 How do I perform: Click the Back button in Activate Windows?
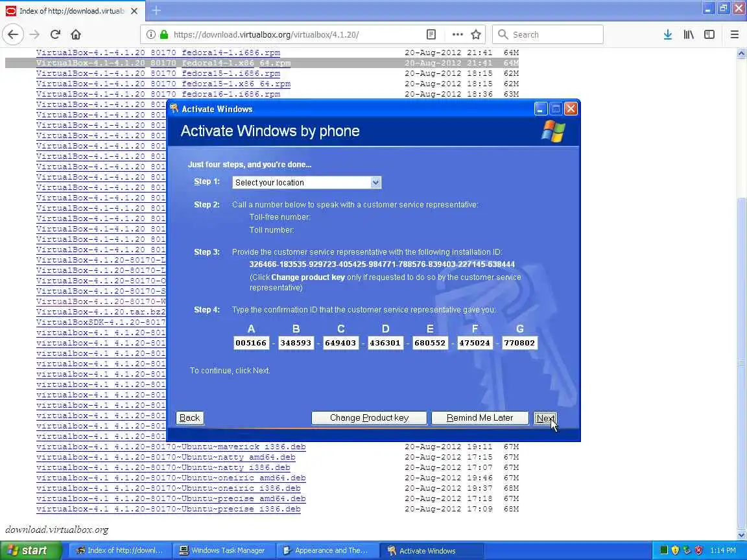tap(189, 418)
